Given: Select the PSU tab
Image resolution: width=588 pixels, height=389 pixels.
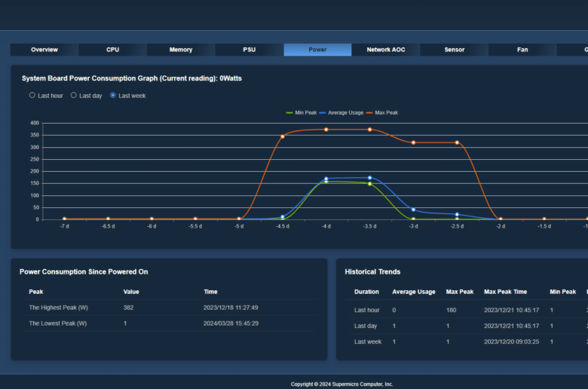Looking at the screenshot, I should pos(249,50).
